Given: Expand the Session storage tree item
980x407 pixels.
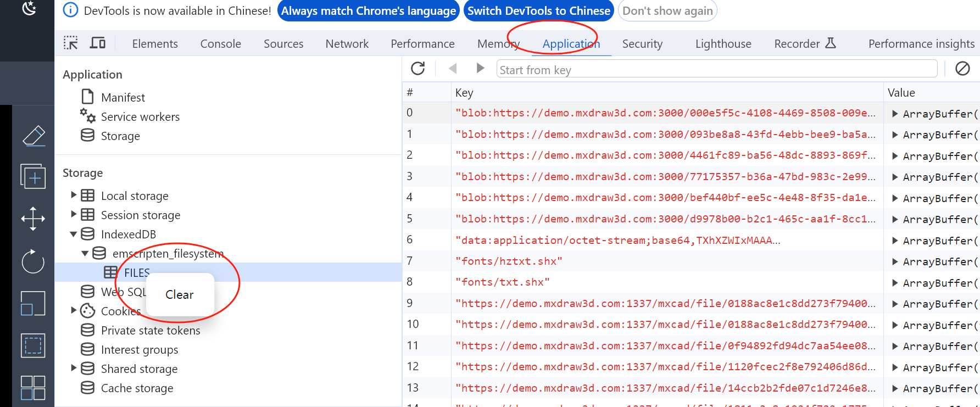Looking at the screenshot, I should (x=74, y=214).
